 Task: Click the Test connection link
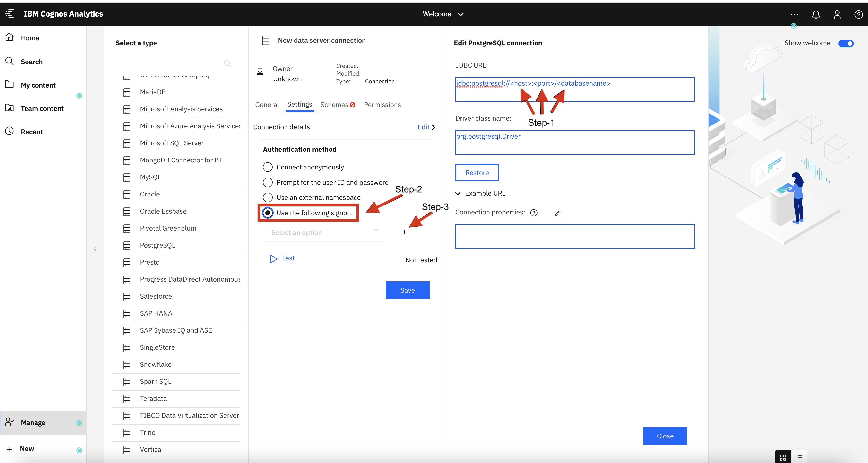[x=282, y=258]
